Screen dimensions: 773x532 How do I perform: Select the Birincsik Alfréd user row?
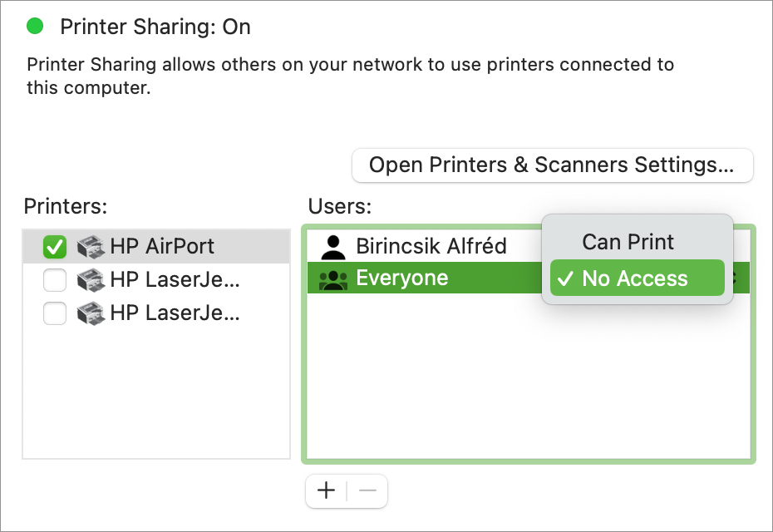point(424,246)
